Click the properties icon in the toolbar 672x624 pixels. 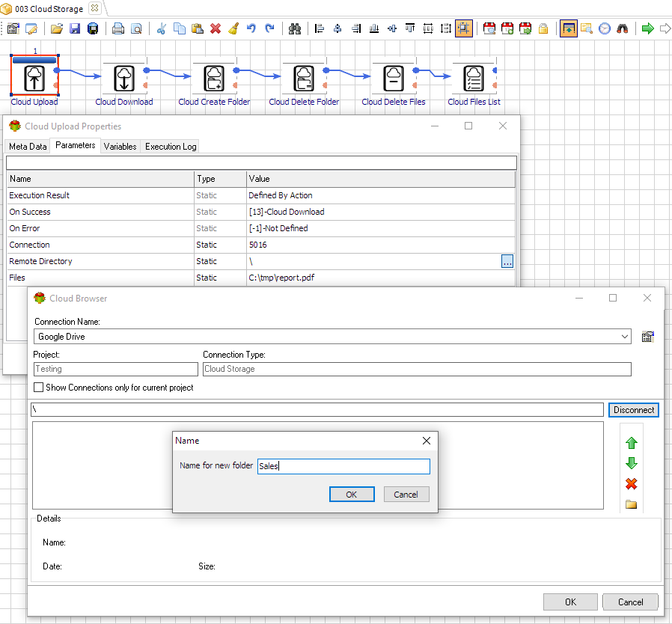[x=13, y=28]
